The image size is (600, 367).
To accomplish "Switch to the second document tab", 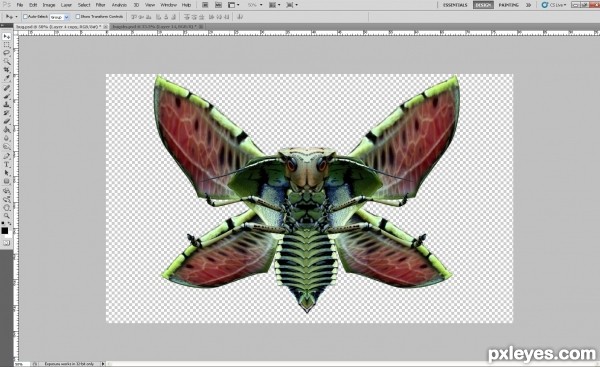I will [157, 27].
